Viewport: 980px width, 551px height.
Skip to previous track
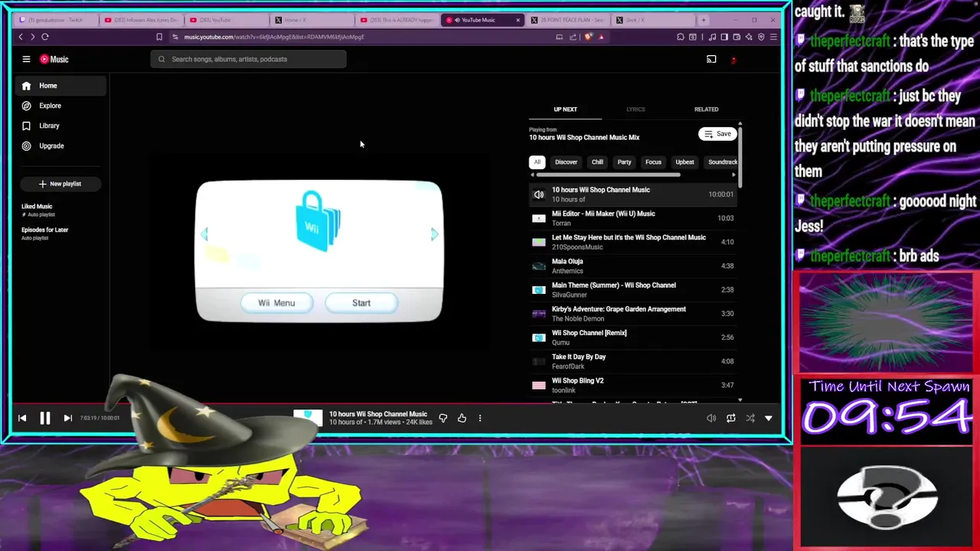tap(22, 418)
